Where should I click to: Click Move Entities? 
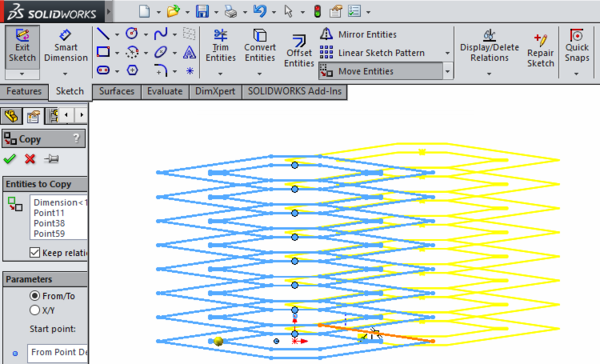point(380,71)
